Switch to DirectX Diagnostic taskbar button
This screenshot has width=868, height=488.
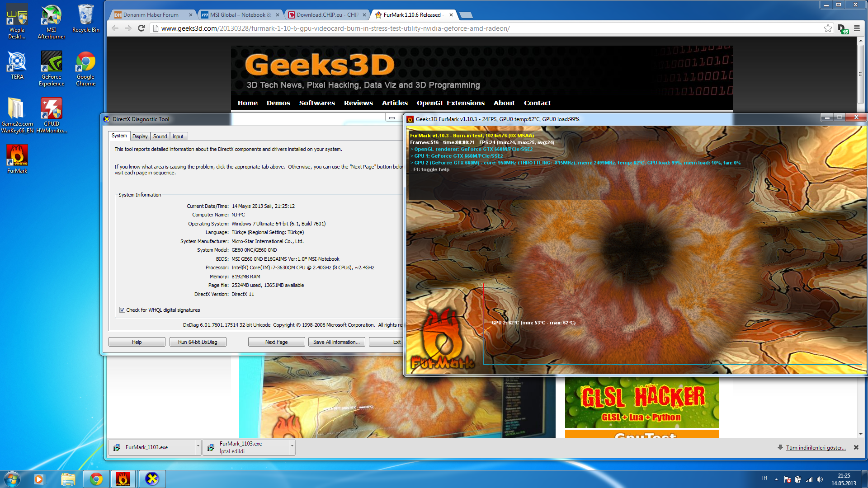pyautogui.click(x=152, y=479)
